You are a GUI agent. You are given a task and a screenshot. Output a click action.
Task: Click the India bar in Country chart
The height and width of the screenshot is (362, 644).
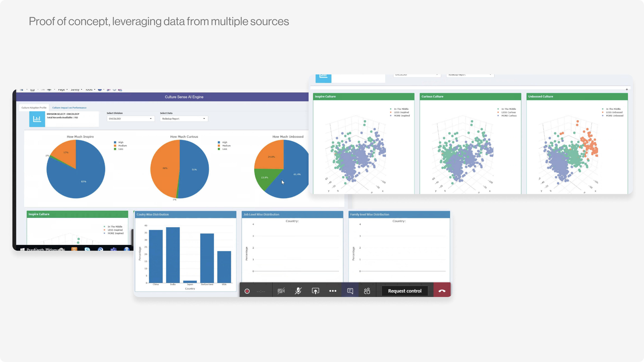[173, 255]
